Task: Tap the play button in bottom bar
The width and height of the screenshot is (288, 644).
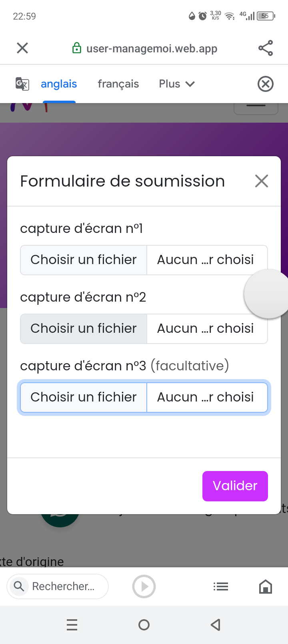Action: (x=144, y=586)
